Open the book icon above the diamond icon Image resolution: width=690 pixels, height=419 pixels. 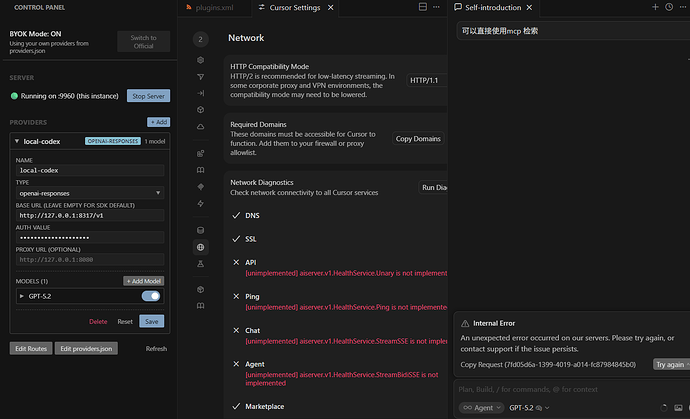tap(200, 170)
